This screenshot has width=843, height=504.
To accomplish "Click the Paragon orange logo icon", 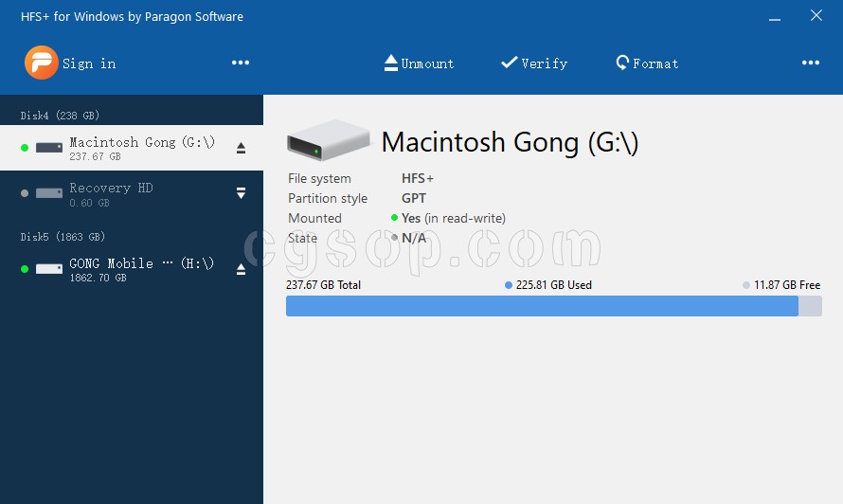I will 42,63.
